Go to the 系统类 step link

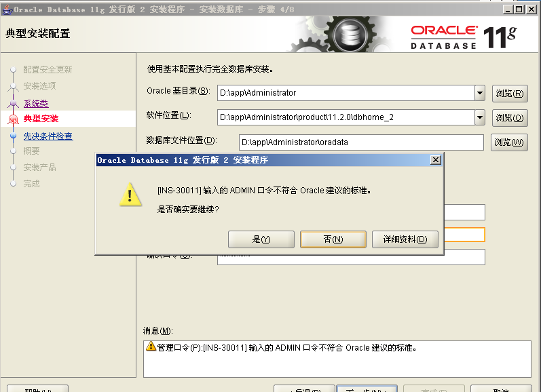coord(36,104)
